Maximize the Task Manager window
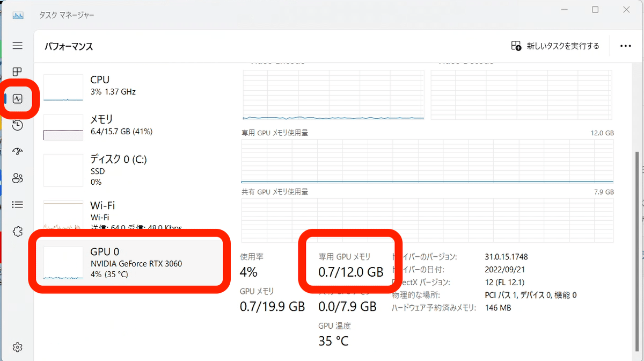644x361 pixels. 595,10
